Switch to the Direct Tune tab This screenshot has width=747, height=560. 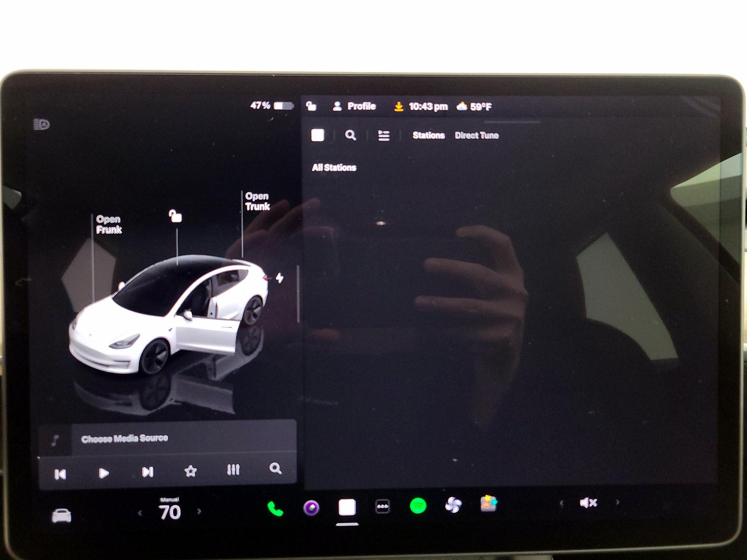coord(477,135)
